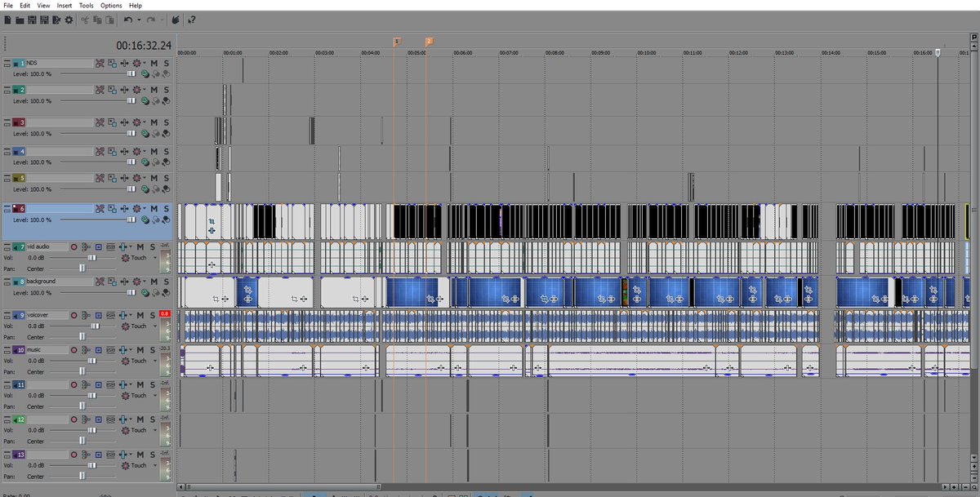Open track FX on NDS track
Screen dimensions: 980x497
[x=124, y=63]
